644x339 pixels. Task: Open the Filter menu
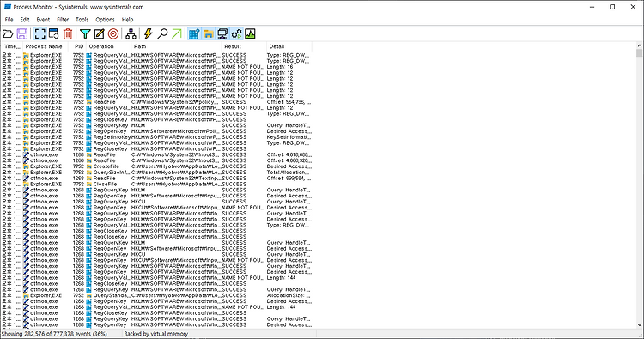click(x=63, y=19)
